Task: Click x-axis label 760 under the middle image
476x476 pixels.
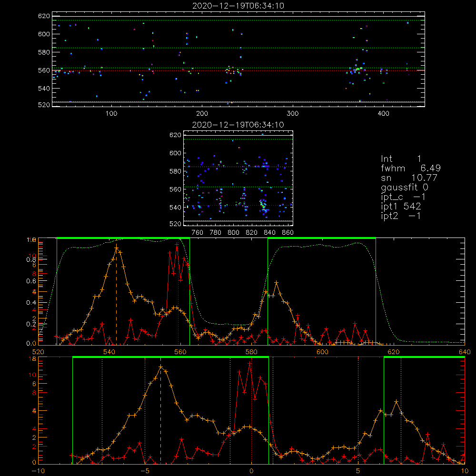Action: coord(198,233)
